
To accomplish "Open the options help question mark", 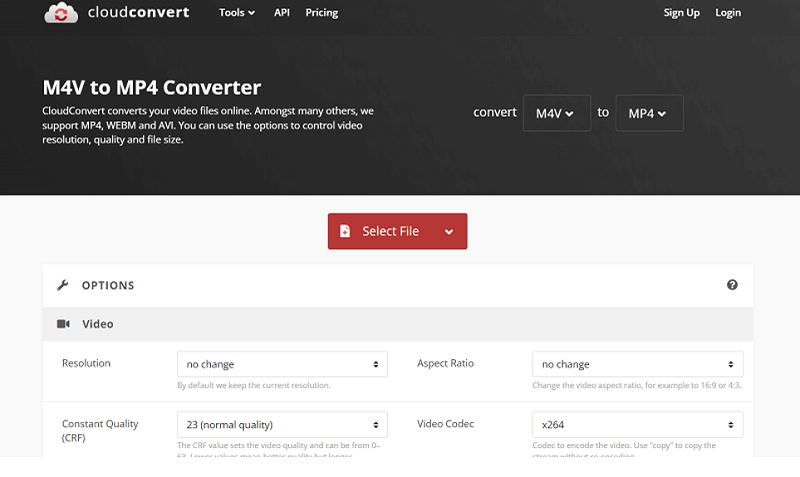I will tap(732, 285).
